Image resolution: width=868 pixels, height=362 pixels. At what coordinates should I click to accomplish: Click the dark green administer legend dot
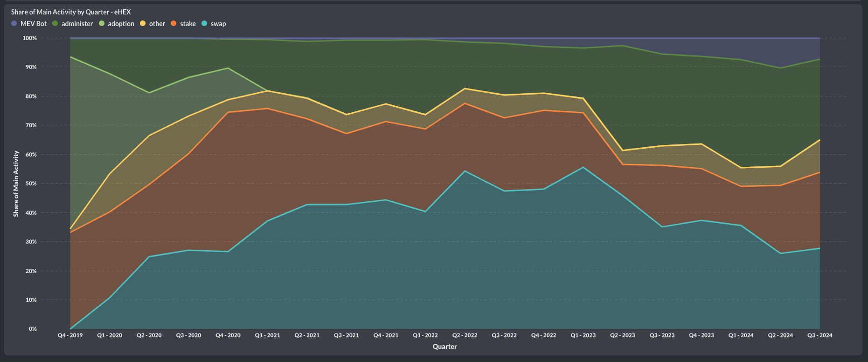click(x=55, y=23)
